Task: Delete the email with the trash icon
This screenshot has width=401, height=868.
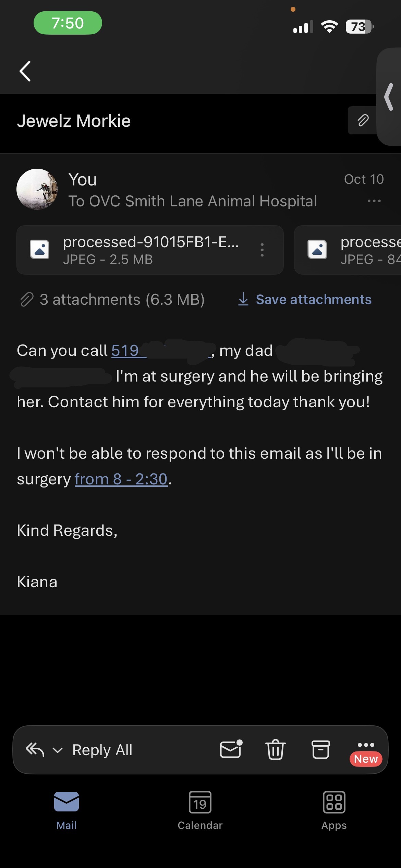Action: (x=276, y=750)
